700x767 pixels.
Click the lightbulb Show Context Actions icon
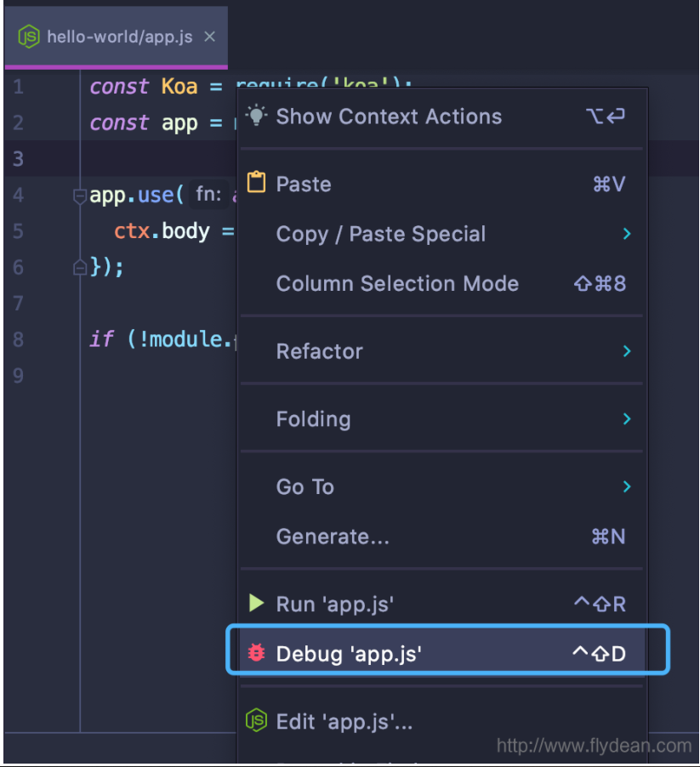click(255, 116)
